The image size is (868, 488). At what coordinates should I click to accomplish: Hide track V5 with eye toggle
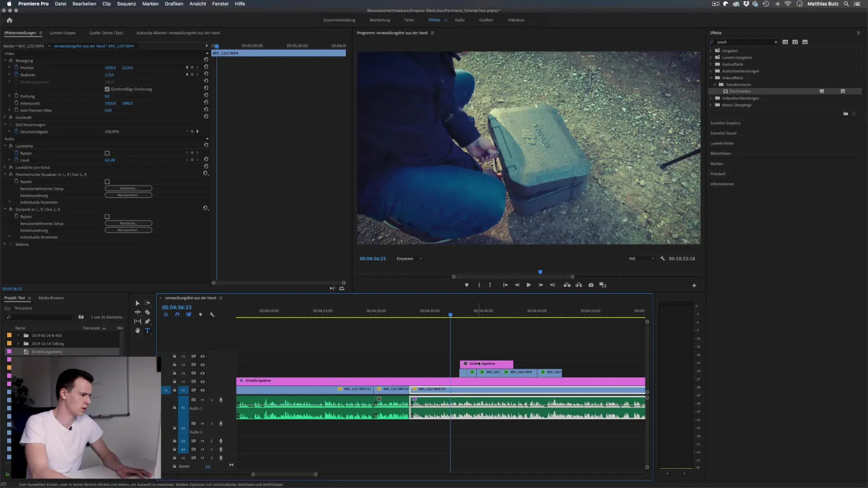coord(203,356)
